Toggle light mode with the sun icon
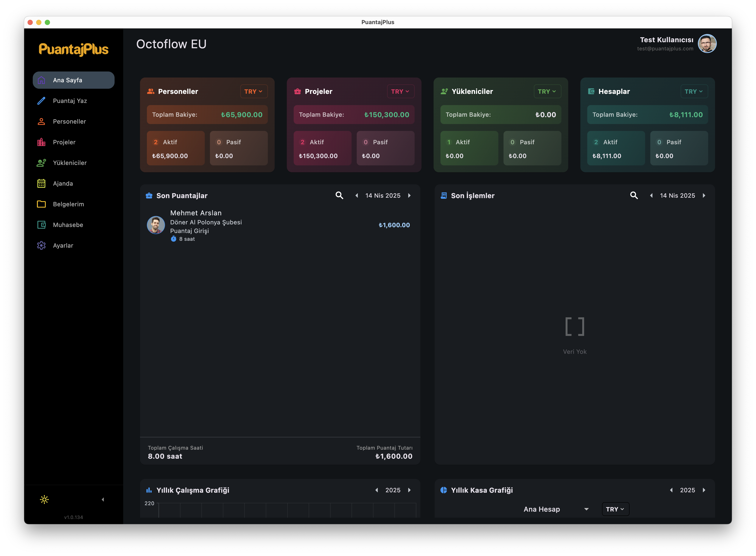The height and width of the screenshot is (556, 756). tap(44, 500)
